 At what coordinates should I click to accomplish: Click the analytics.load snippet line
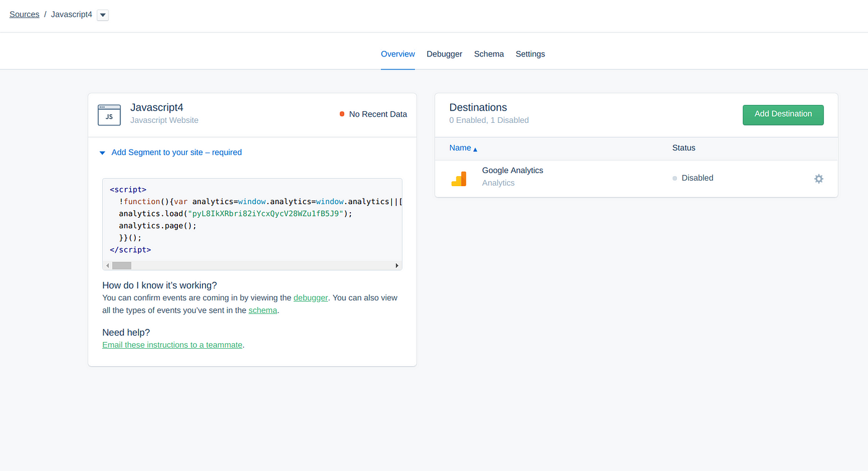pos(236,213)
